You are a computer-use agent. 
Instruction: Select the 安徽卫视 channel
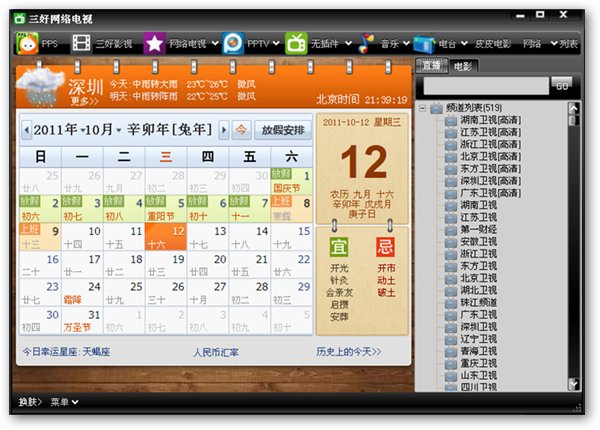pyautogui.click(x=478, y=242)
